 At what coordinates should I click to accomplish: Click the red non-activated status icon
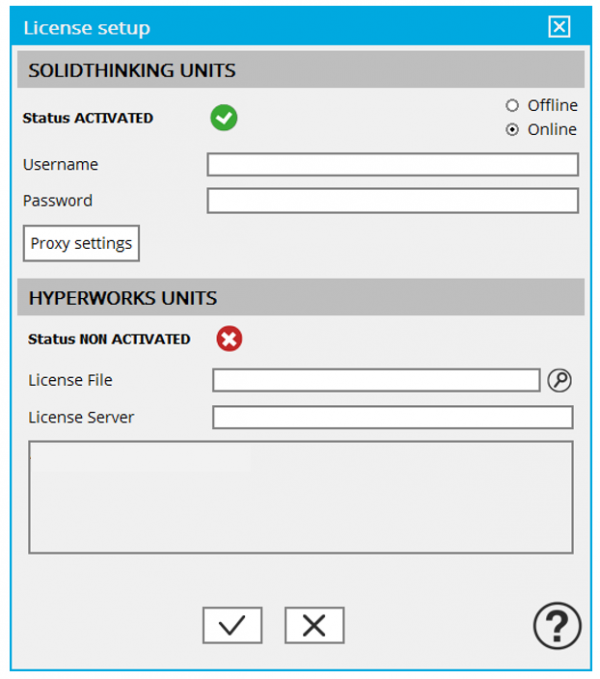229,339
